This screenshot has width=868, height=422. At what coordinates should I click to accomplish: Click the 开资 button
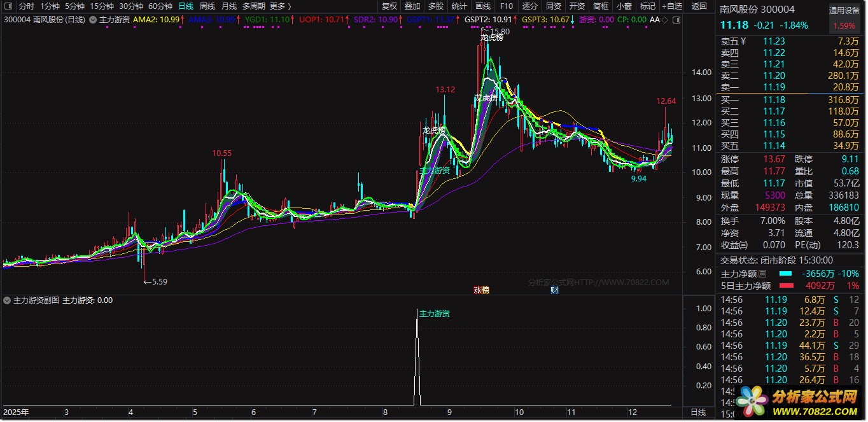pos(577,6)
